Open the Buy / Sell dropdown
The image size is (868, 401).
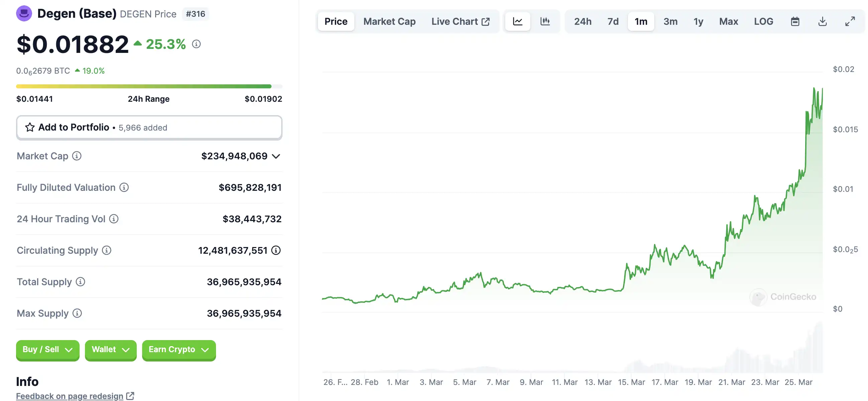pyautogui.click(x=47, y=349)
